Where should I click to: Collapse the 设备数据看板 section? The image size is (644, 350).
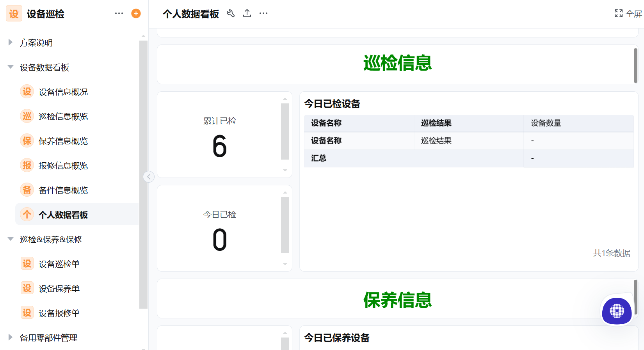pyautogui.click(x=10, y=66)
